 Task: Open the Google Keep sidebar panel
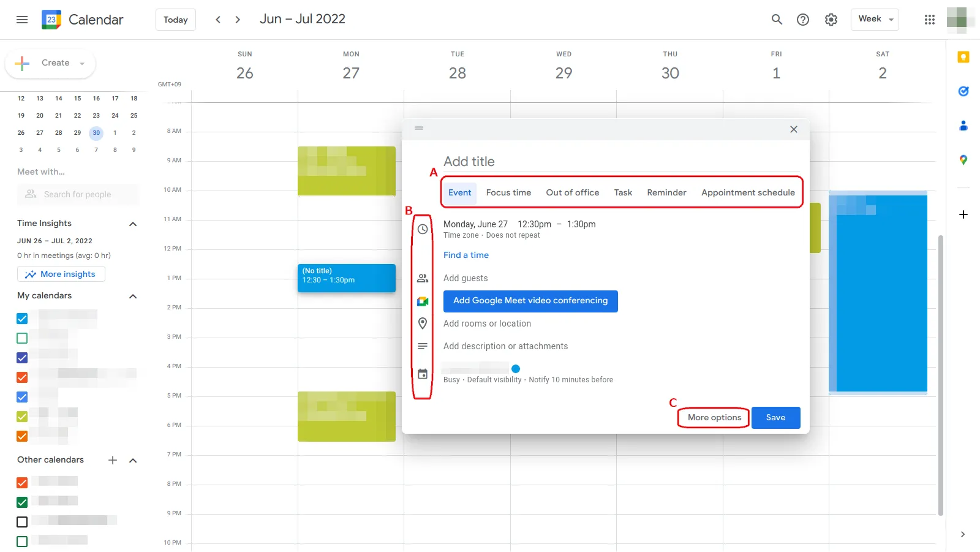[x=963, y=57]
